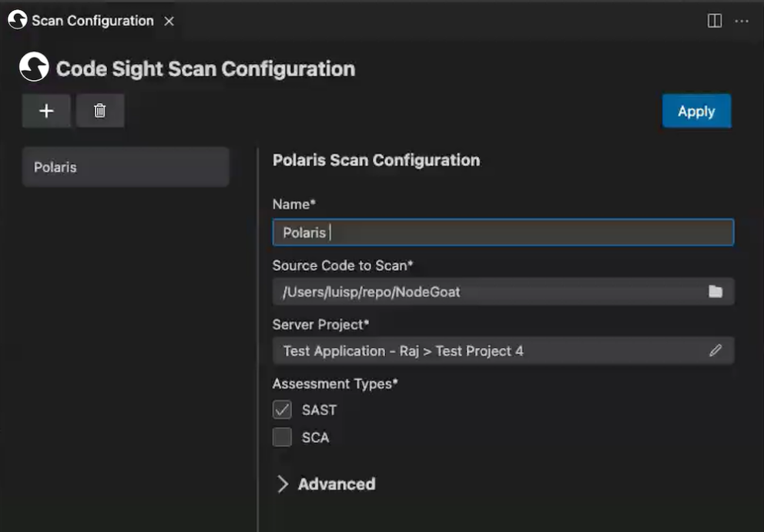Close the Scan Configuration tab
764x532 pixels.
click(169, 21)
